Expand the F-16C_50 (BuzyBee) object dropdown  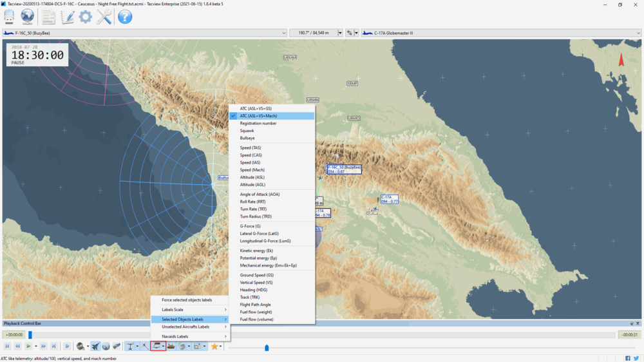(284, 33)
